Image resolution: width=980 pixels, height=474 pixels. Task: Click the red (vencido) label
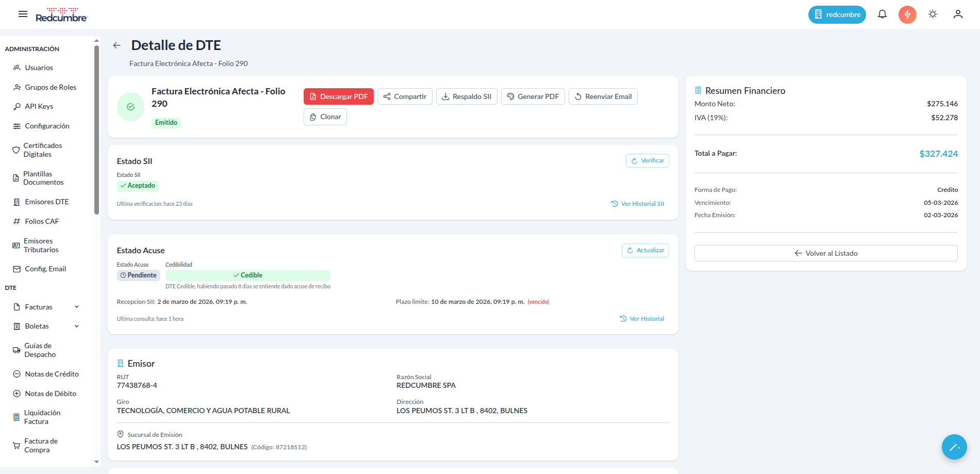538,302
